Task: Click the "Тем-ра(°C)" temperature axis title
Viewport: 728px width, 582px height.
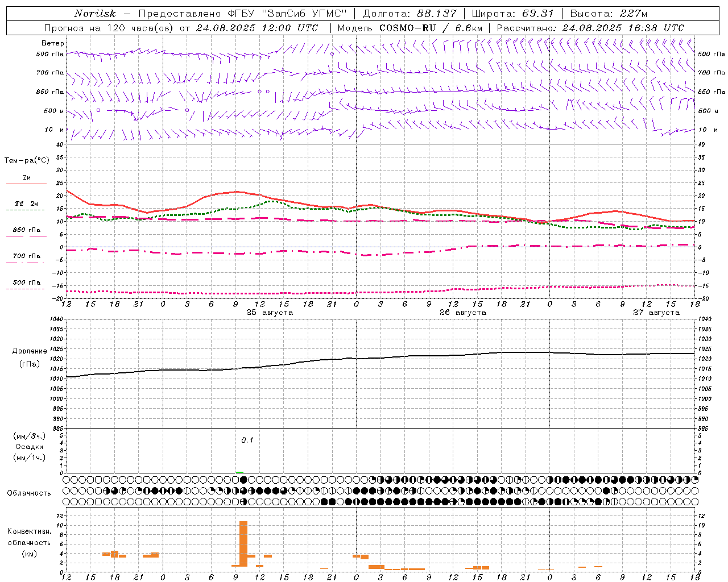Action: (27, 161)
